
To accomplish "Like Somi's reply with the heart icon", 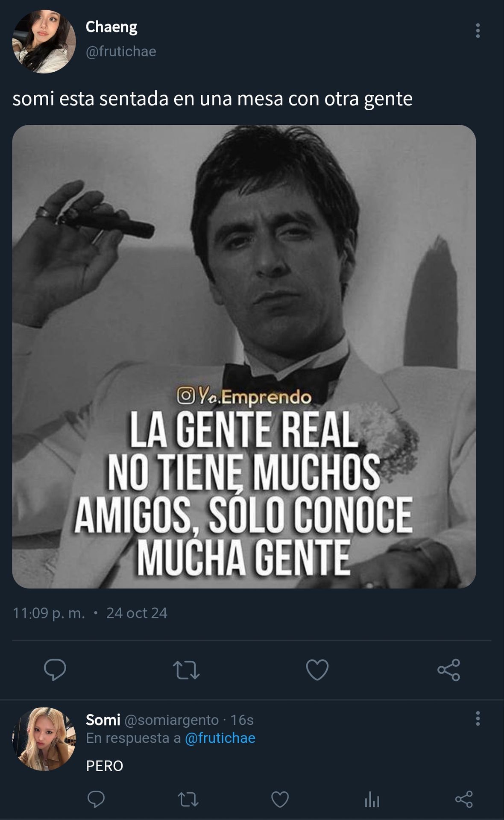I will tap(280, 799).
